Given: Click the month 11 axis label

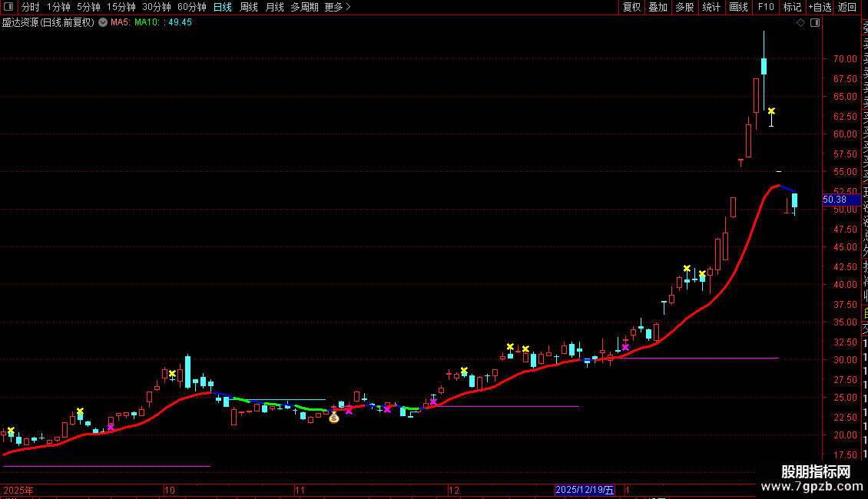Looking at the screenshot, I should tap(300, 490).
